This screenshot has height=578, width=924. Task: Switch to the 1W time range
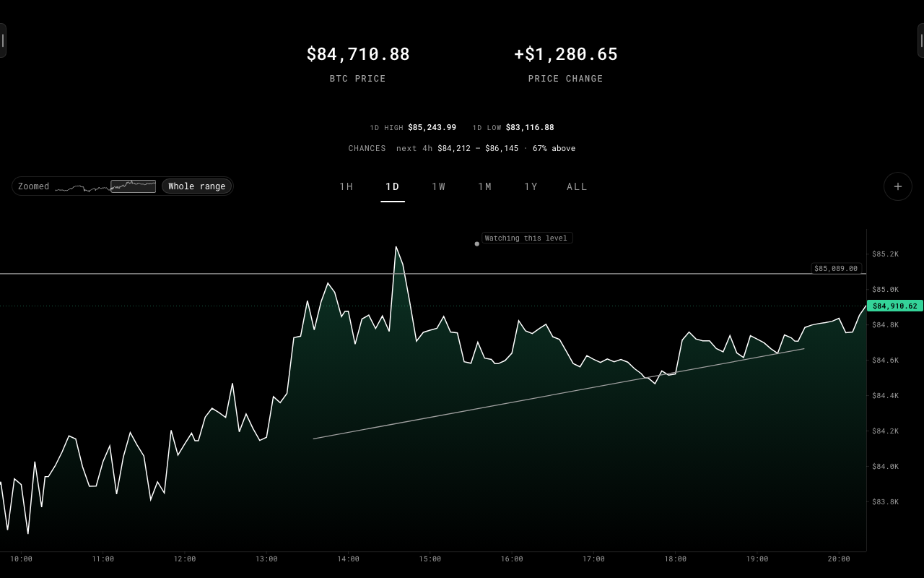[439, 186]
